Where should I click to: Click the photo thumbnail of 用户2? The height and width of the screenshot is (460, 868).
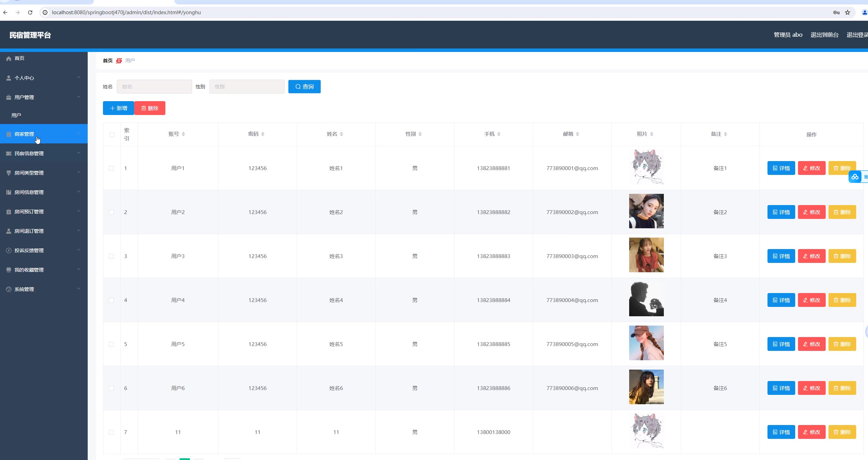646,211
